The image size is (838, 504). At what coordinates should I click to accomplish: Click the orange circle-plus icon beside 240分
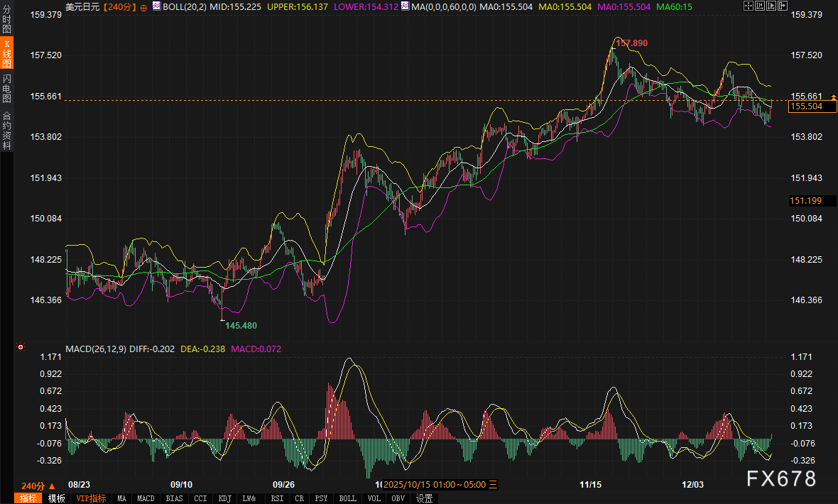[144, 6]
